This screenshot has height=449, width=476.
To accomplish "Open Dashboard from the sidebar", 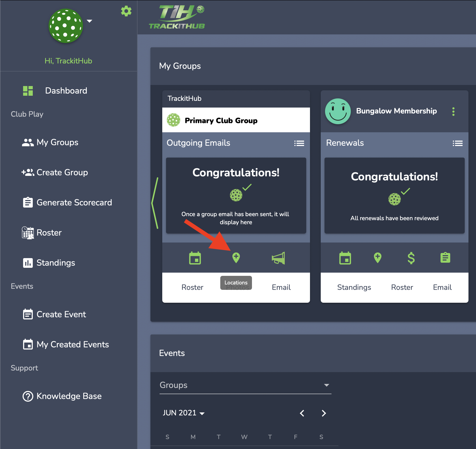I will (x=66, y=91).
